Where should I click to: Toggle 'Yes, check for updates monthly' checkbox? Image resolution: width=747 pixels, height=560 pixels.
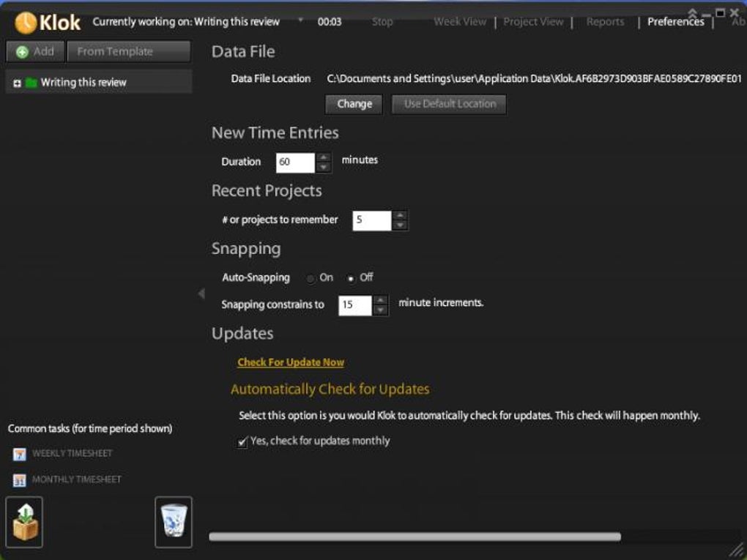pyautogui.click(x=242, y=442)
